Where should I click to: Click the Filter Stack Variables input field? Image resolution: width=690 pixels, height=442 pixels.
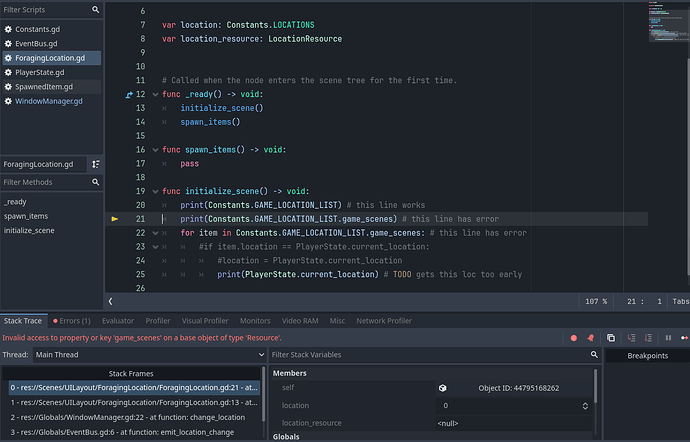pyautogui.click(x=430, y=354)
